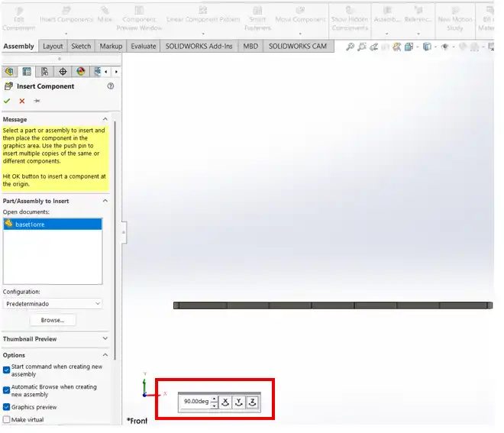The width and height of the screenshot is (504, 433).
Task: Toggle Automatic Browse when creating new assembly
Action: [6, 390]
